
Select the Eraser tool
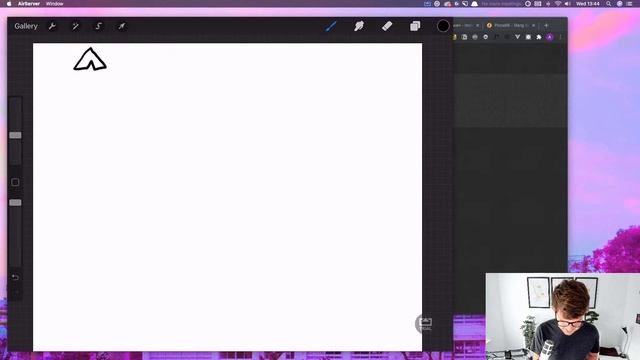tap(387, 26)
